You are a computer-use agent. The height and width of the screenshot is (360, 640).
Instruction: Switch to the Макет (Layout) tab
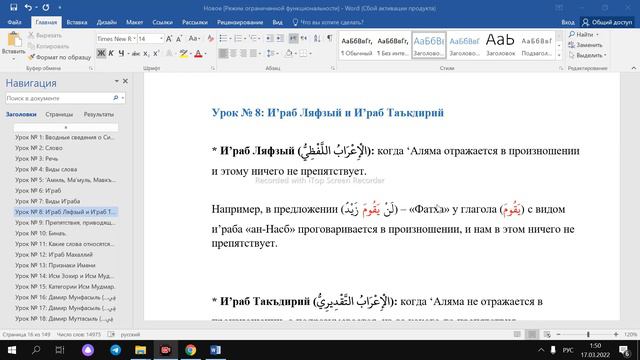(134, 22)
